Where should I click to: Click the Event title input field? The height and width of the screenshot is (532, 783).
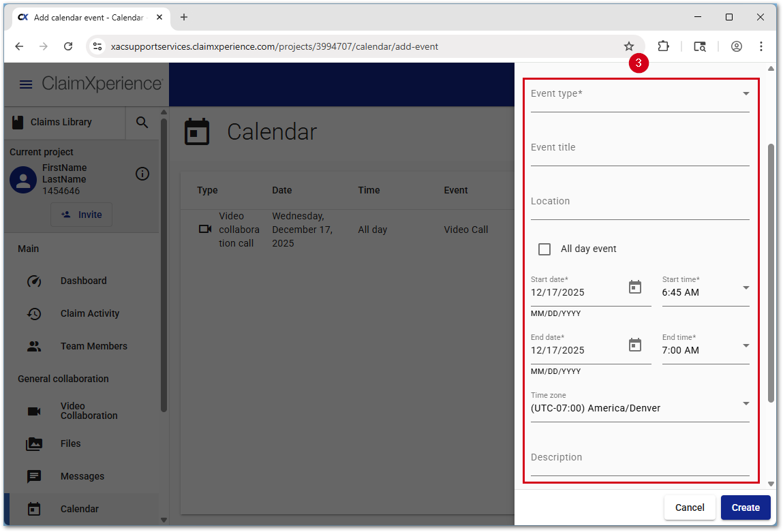point(639,147)
